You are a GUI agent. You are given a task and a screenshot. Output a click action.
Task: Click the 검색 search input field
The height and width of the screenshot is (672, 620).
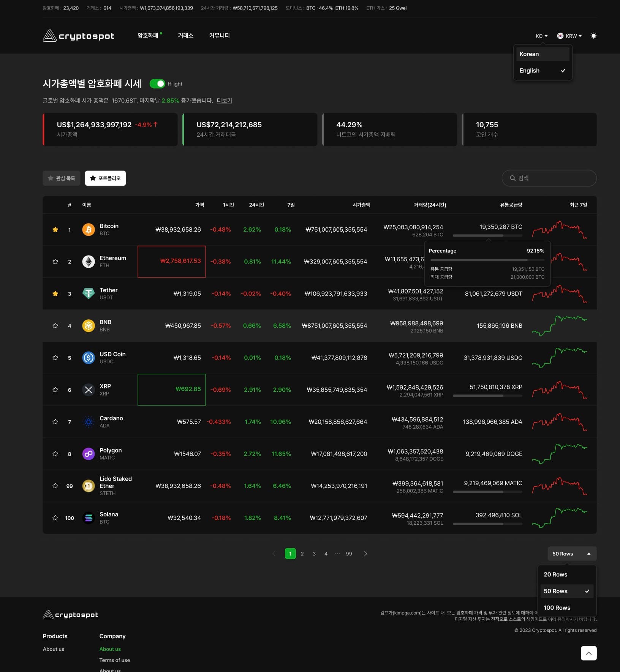pos(549,178)
